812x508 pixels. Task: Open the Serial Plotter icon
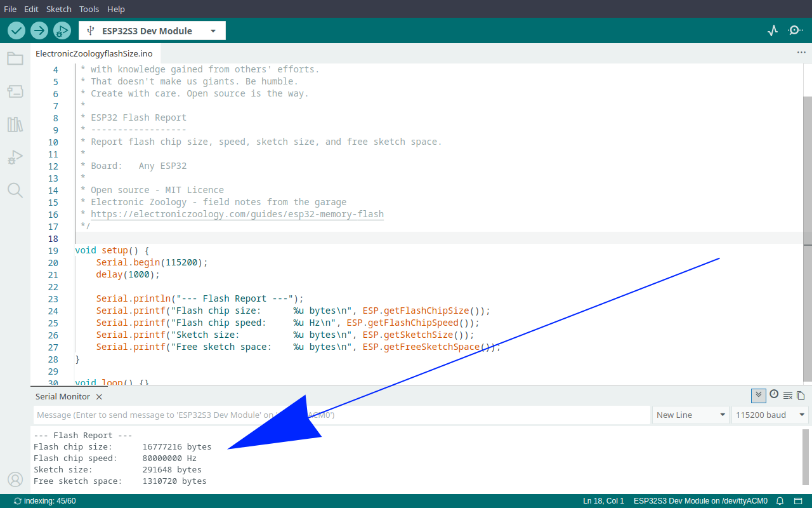pos(773,30)
